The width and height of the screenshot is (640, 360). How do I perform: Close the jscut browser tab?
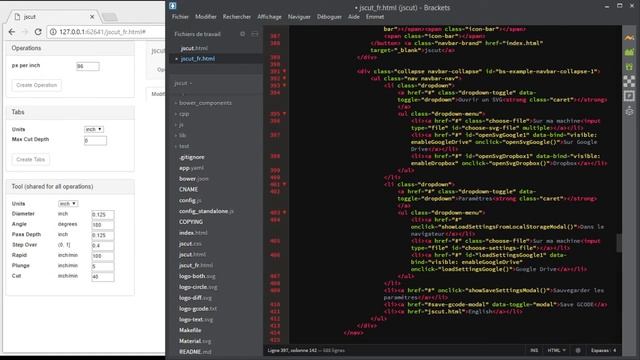(x=92, y=17)
